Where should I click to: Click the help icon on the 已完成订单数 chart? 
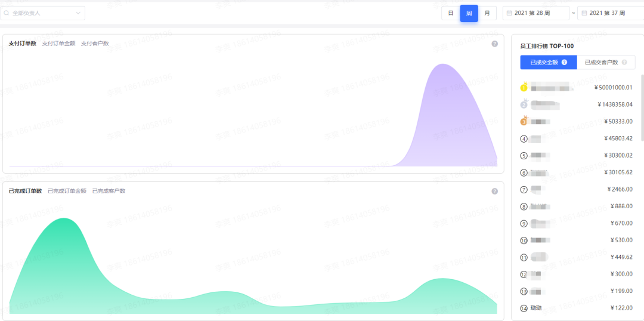pyautogui.click(x=494, y=191)
